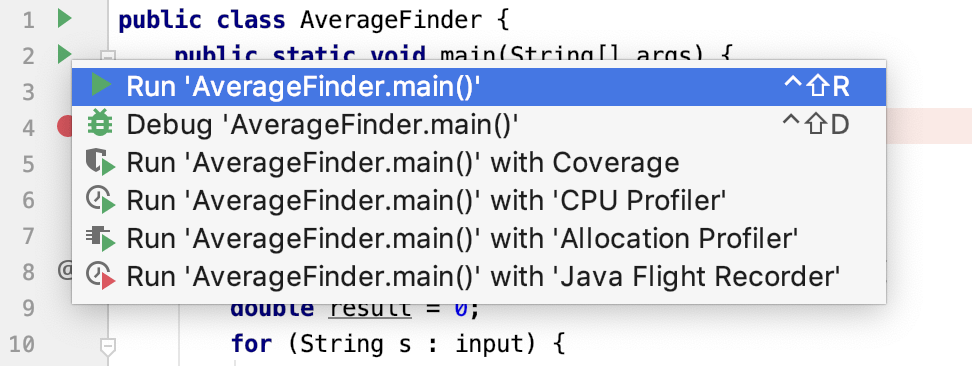This screenshot has height=366, width=972.
Task: Collapse the main method fold marker on line 2
Action: pos(108,57)
